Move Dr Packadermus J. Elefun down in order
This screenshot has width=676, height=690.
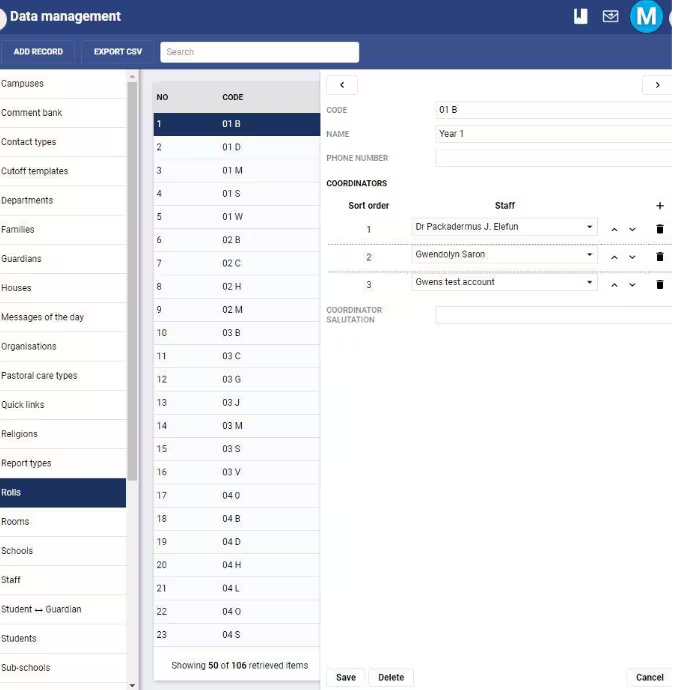(x=632, y=229)
